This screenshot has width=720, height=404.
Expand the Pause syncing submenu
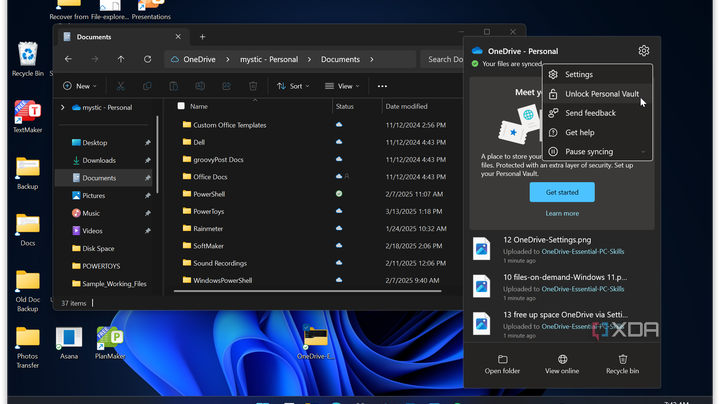tap(643, 152)
